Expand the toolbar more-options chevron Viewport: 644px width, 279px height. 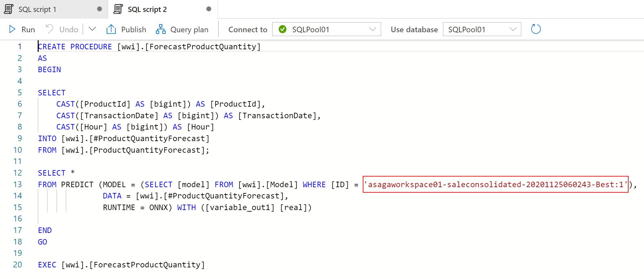click(x=92, y=29)
